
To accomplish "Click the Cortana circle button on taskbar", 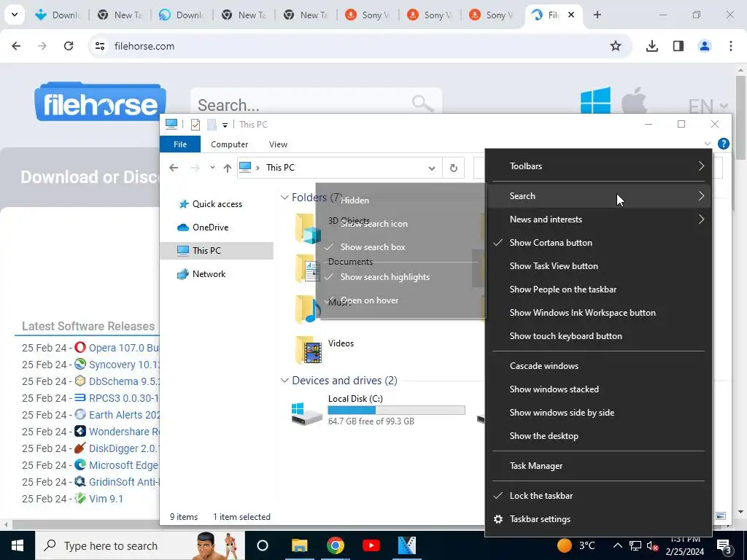I will [263, 545].
